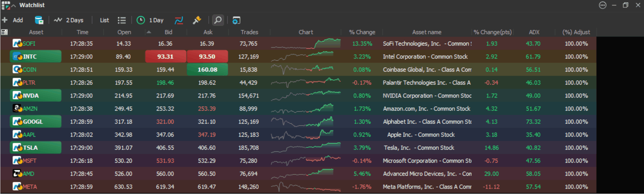
Task: Click the red INTC ask 93.50
Action: [x=207, y=57]
